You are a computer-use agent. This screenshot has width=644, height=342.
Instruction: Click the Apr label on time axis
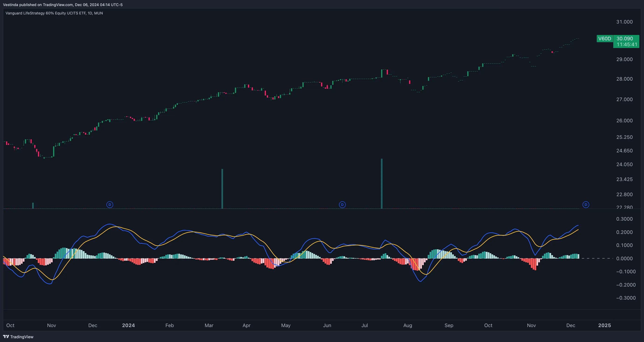(x=247, y=325)
